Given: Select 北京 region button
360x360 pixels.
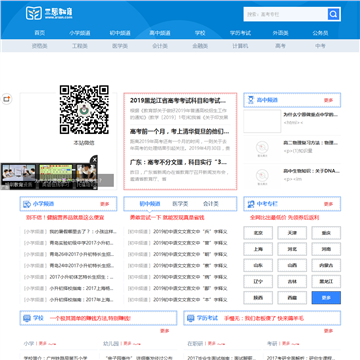Looking at the screenshot, I should coord(258,233).
